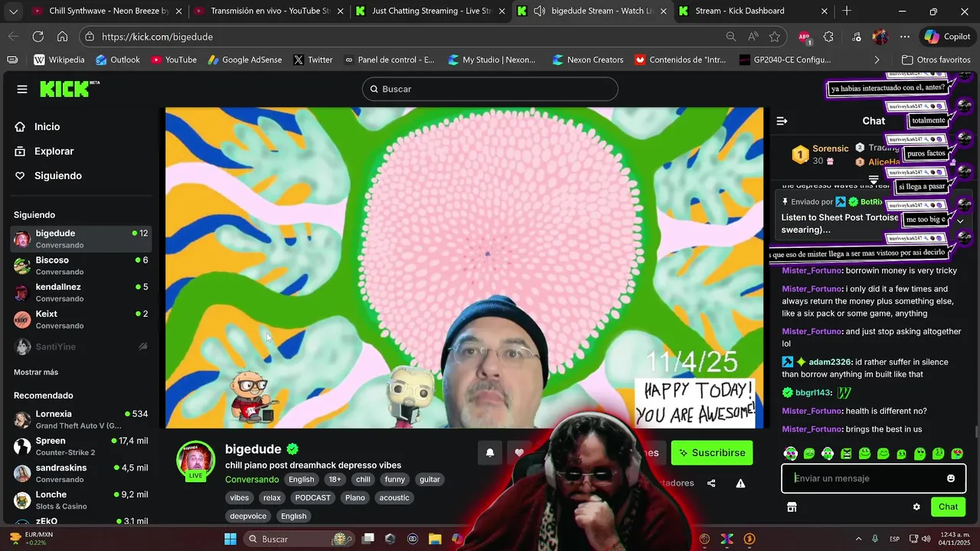Switch to Just Chatting Streaming tab
980x551 pixels.
click(431, 11)
